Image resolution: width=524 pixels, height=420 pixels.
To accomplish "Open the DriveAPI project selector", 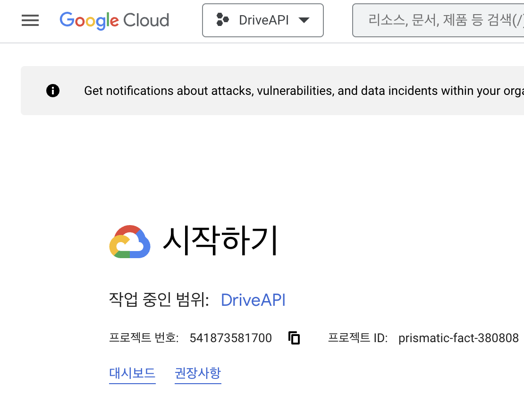I will 262,20.
